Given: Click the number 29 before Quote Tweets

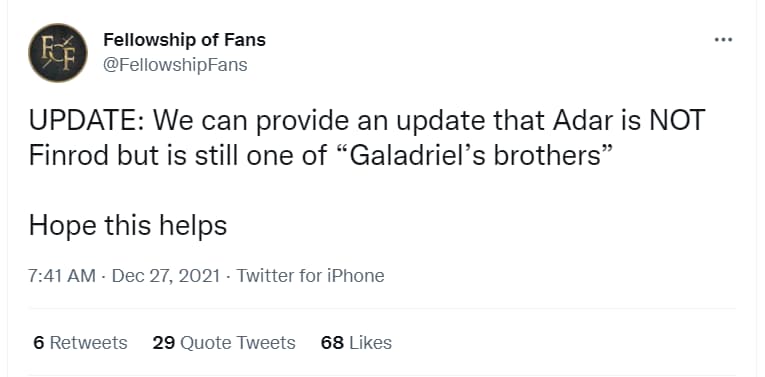Looking at the screenshot, I should click(164, 343).
